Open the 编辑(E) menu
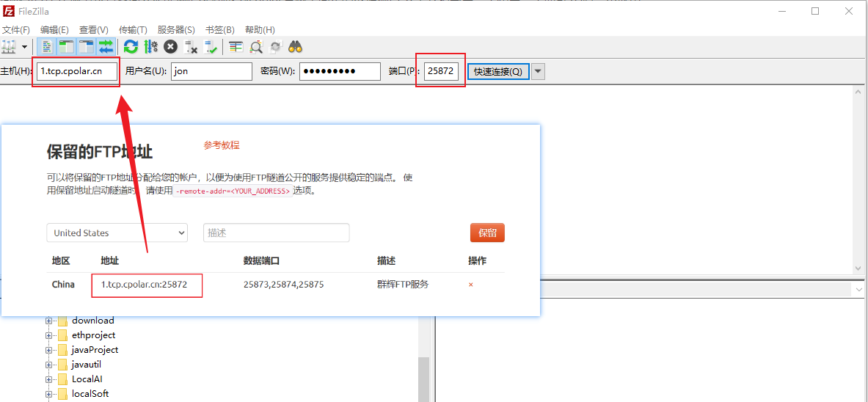Screen dimensions: 868x402 pos(54,29)
